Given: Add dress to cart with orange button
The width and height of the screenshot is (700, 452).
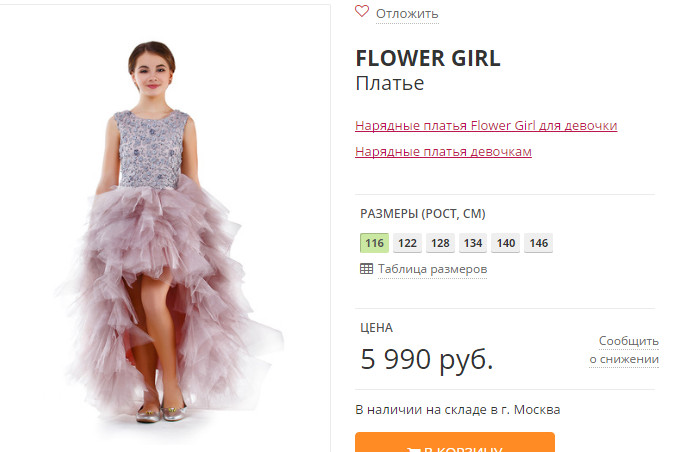Looking at the screenshot, I should (455, 443).
